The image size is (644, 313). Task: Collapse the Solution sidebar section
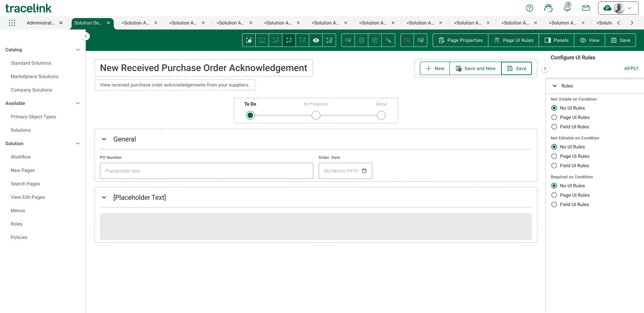click(x=78, y=143)
